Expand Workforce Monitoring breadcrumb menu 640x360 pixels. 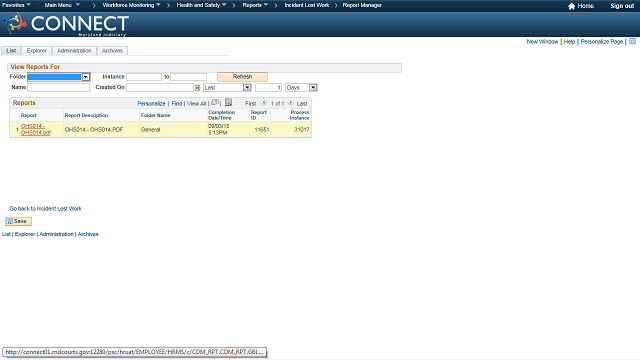coord(131,5)
